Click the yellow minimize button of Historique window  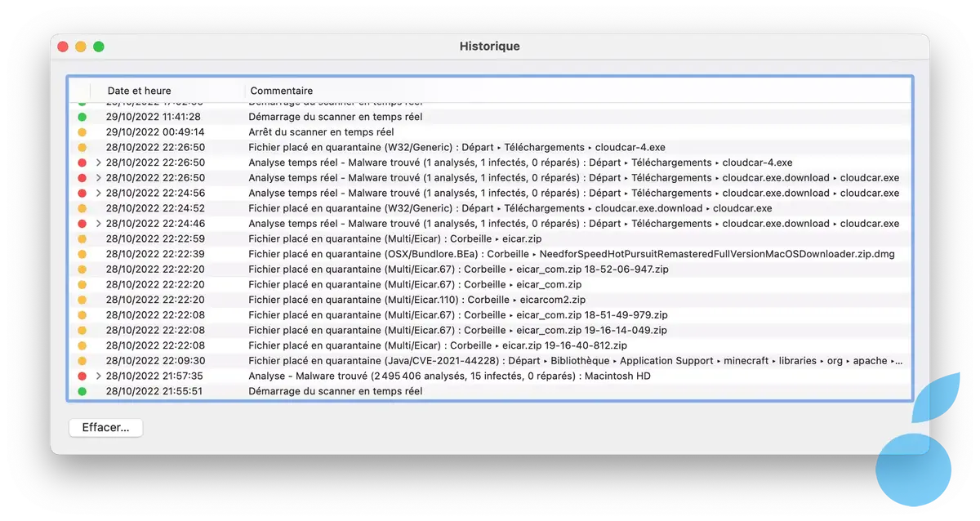pyautogui.click(x=81, y=47)
